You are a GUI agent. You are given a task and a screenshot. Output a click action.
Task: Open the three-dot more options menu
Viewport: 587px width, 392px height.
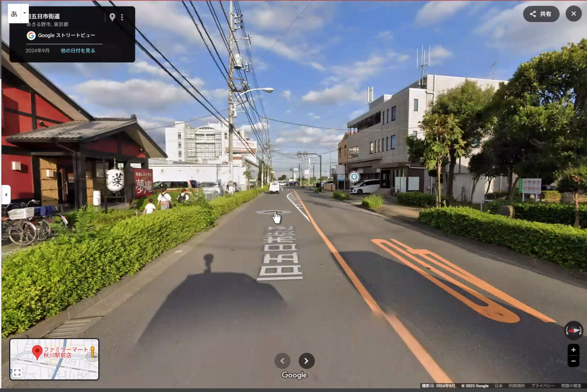tap(122, 17)
